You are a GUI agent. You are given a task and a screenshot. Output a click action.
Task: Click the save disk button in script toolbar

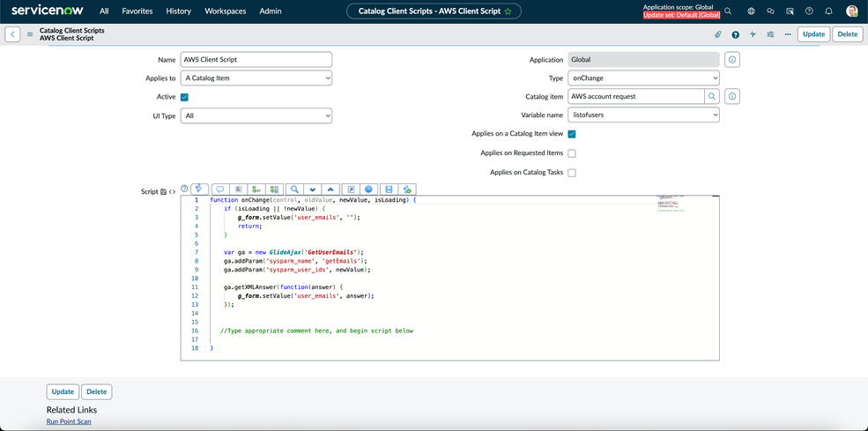(389, 189)
